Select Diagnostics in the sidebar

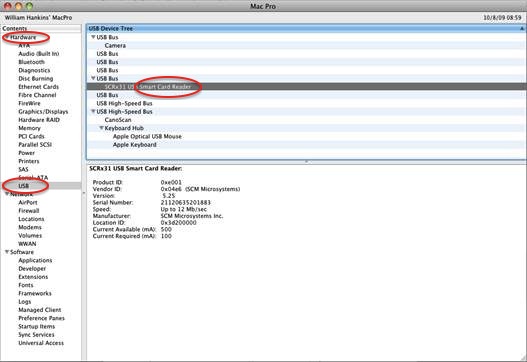coord(34,70)
